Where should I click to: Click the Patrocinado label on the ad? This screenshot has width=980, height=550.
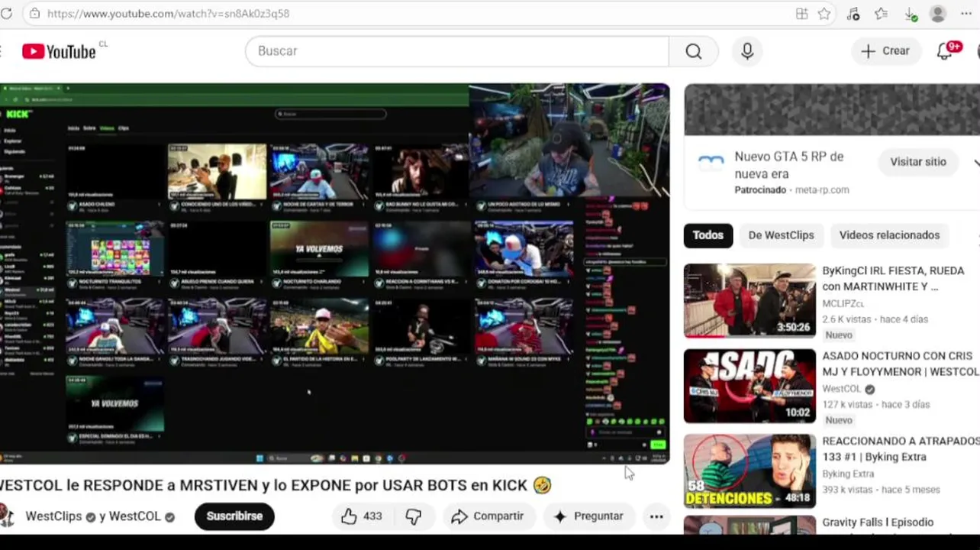click(760, 190)
